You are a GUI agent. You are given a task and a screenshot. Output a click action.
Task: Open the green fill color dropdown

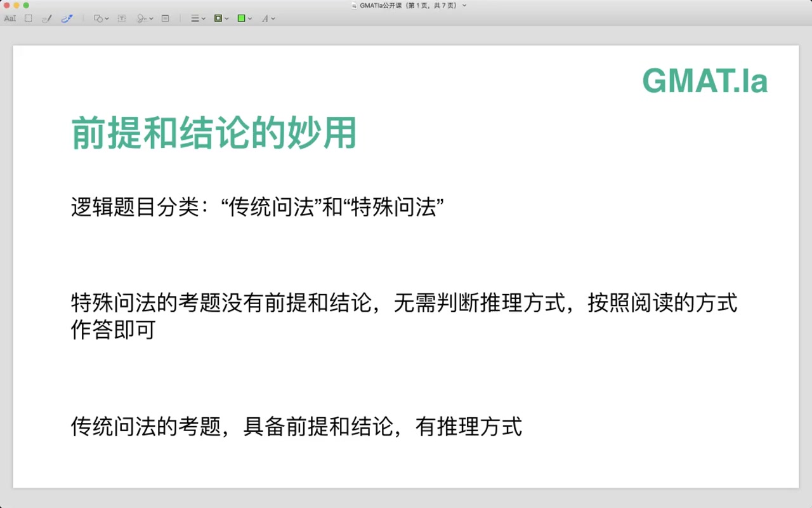click(x=245, y=18)
